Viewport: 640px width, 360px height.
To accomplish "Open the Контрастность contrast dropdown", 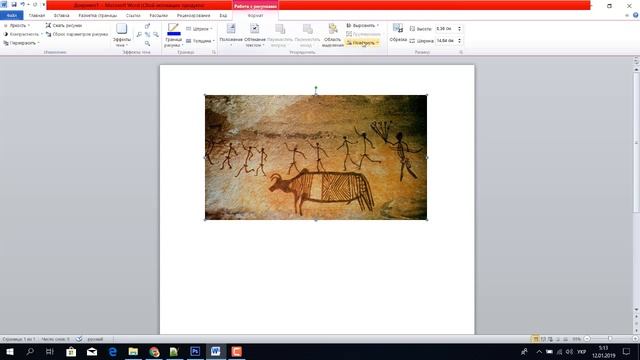I will [22, 34].
